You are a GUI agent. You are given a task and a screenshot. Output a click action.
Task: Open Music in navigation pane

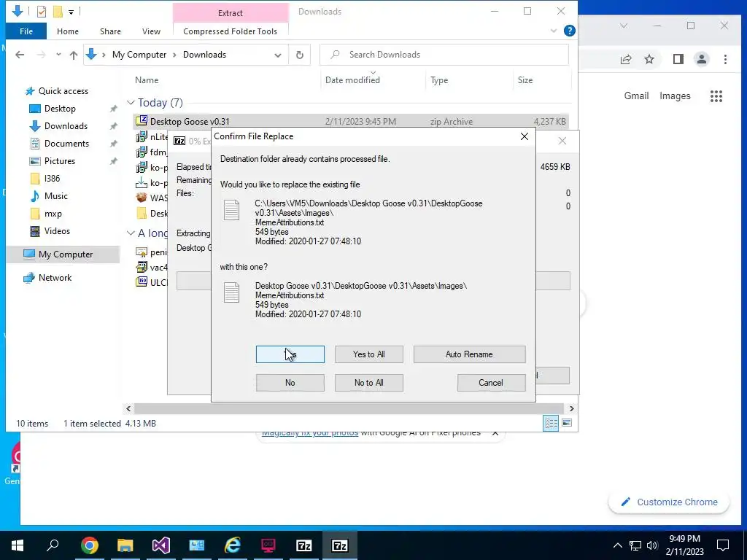(55, 196)
